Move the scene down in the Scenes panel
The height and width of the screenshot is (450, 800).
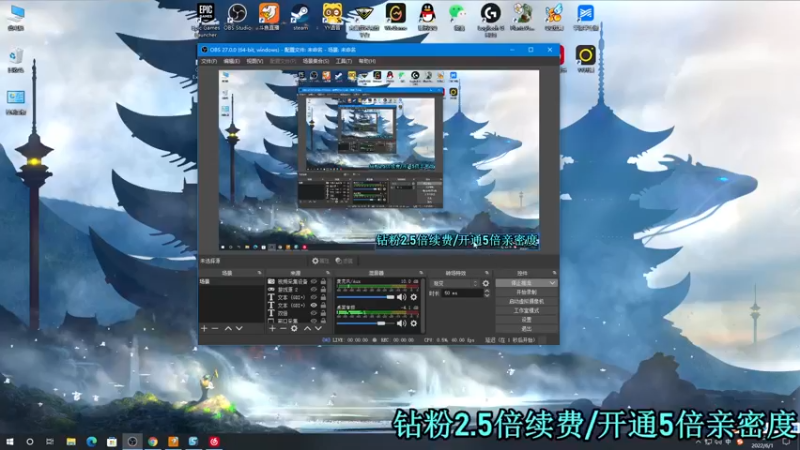239,329
